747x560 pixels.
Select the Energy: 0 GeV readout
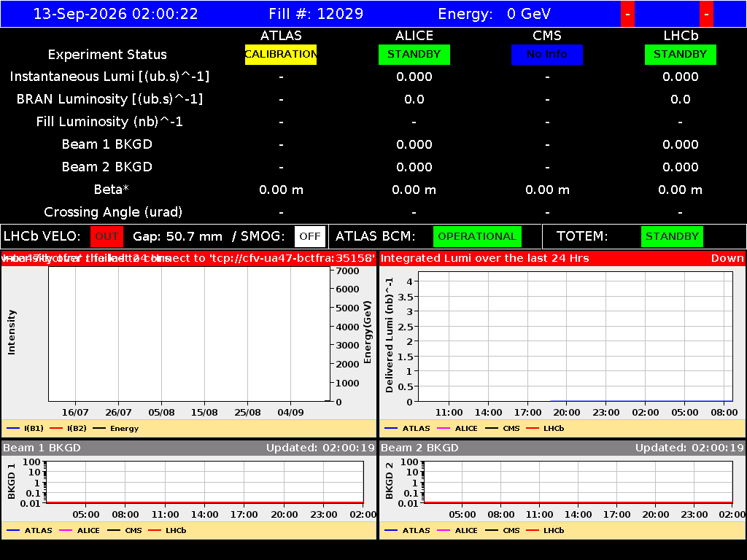coord(495,14)
